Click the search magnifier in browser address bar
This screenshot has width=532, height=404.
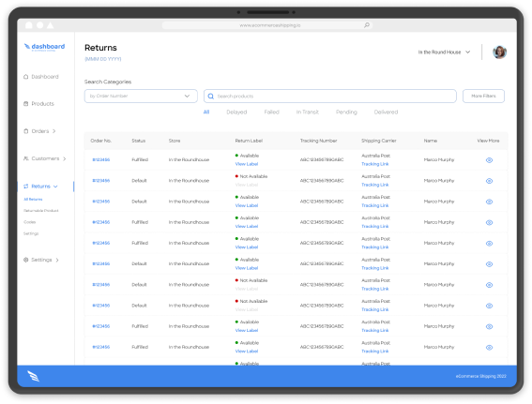pyautogui.click(x=367, y=25)
